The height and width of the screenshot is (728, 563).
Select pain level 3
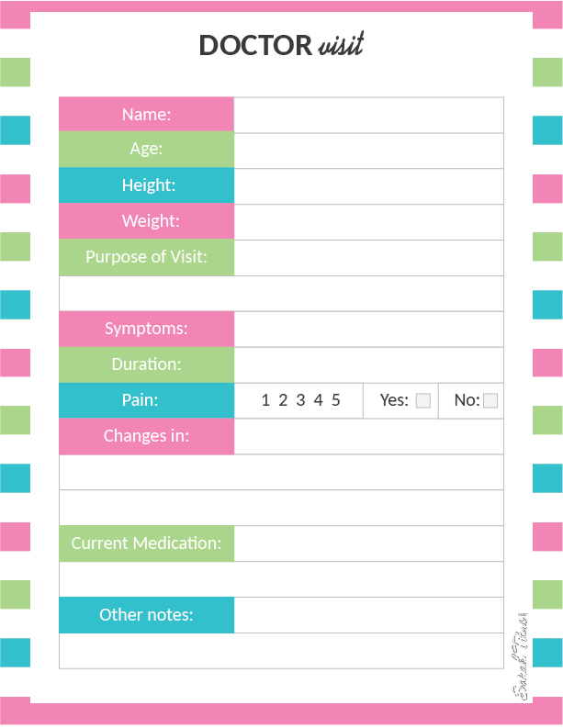300,400
